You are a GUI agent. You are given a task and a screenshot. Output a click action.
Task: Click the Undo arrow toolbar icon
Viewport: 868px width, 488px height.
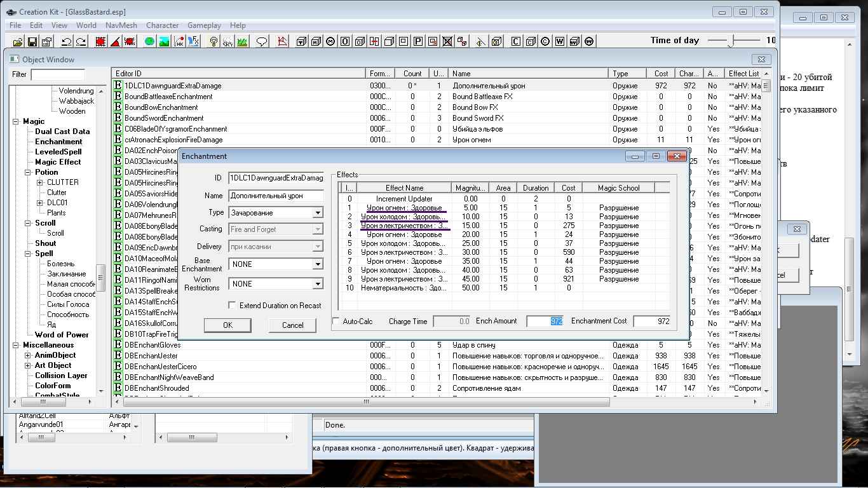tap(66, 42)
